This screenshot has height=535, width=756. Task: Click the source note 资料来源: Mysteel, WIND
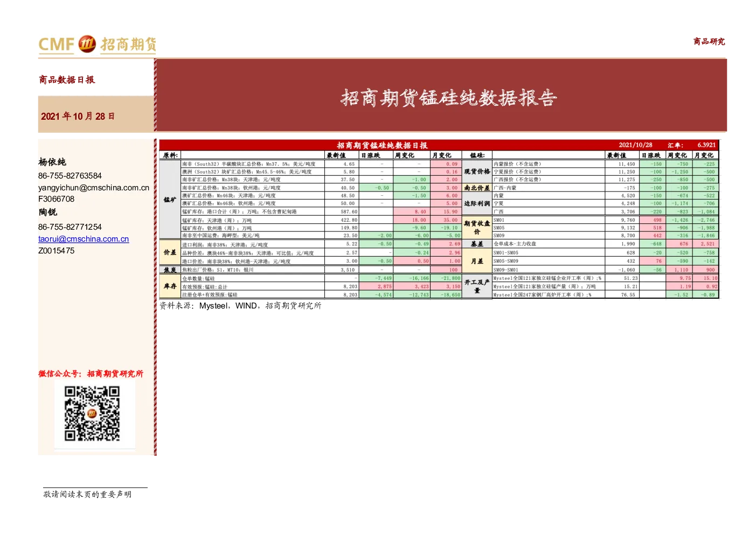(x=240, y=306)
